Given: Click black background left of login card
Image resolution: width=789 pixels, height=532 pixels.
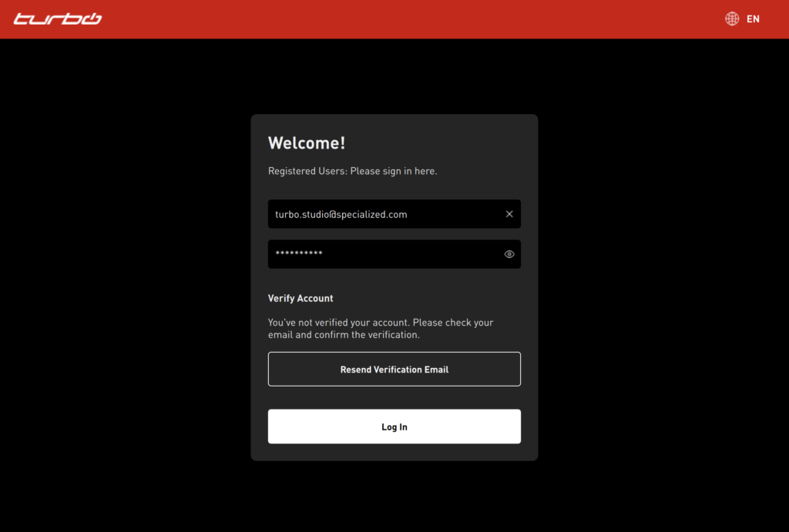Looking at the screenshot, I should pyautogui.click(x=123, y=285).
